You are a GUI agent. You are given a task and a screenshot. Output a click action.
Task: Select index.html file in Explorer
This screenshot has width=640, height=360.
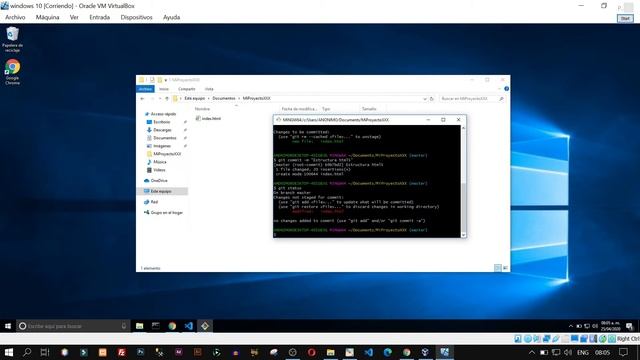(x=208, y=118)
